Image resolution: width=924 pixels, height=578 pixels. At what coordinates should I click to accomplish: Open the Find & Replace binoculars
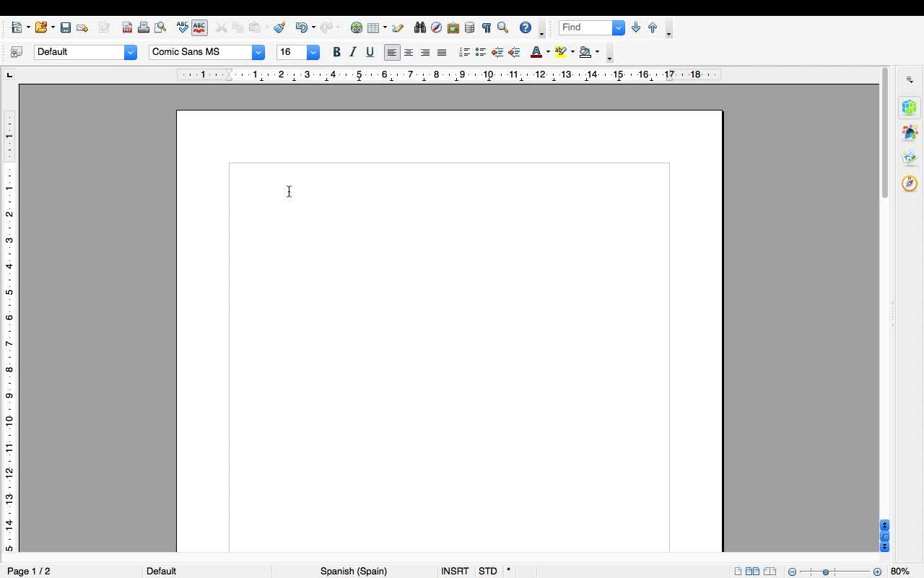419,27
